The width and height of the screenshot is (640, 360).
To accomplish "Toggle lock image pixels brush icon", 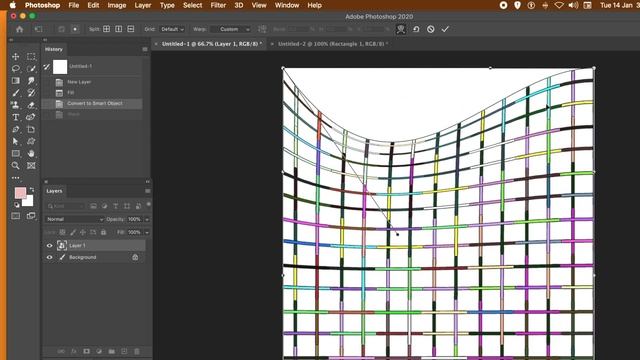I will pos(73,232).
